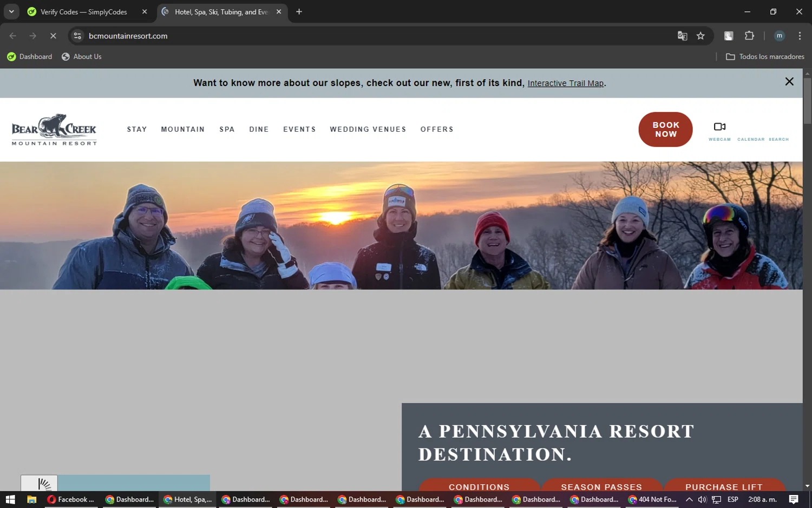Open the tab search dropdown chevron
This screenshot has height=508, width=812.
click(x=11, y=11)
